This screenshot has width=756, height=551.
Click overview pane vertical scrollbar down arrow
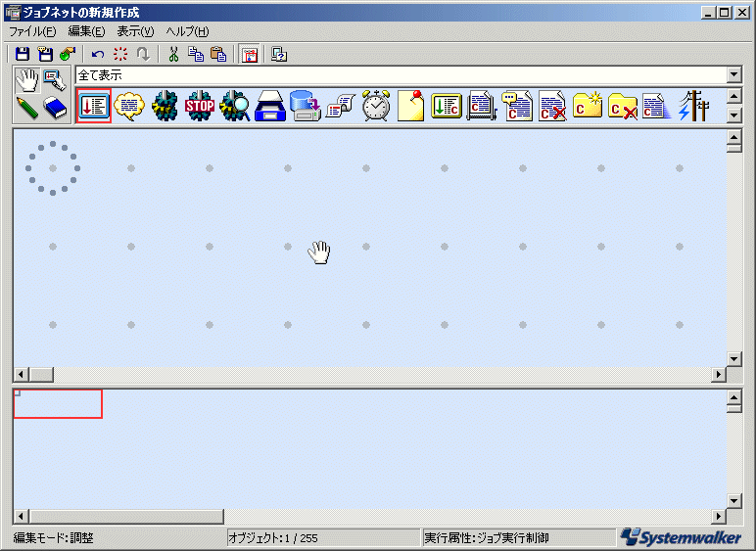733,501
